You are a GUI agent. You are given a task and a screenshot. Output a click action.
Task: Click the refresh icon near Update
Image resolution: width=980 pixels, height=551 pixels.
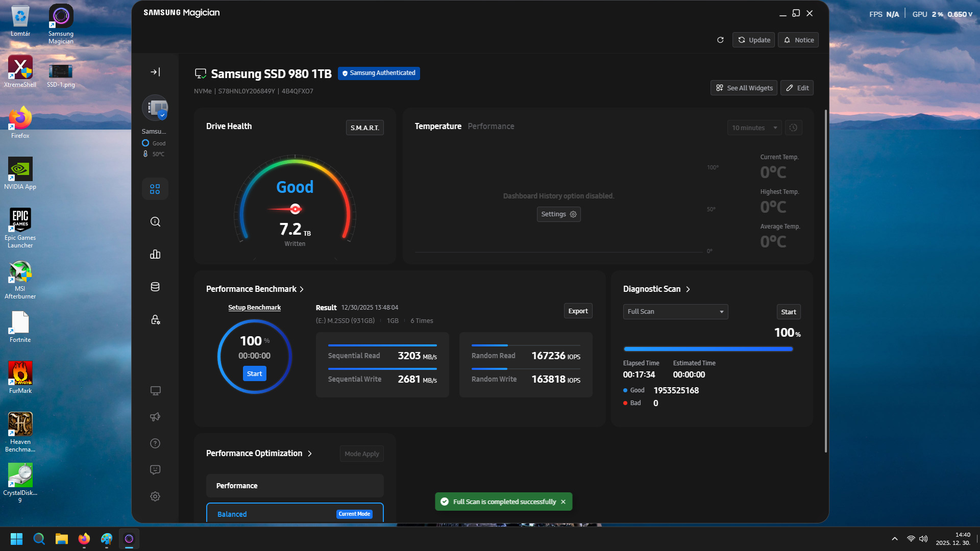[720, 40]
